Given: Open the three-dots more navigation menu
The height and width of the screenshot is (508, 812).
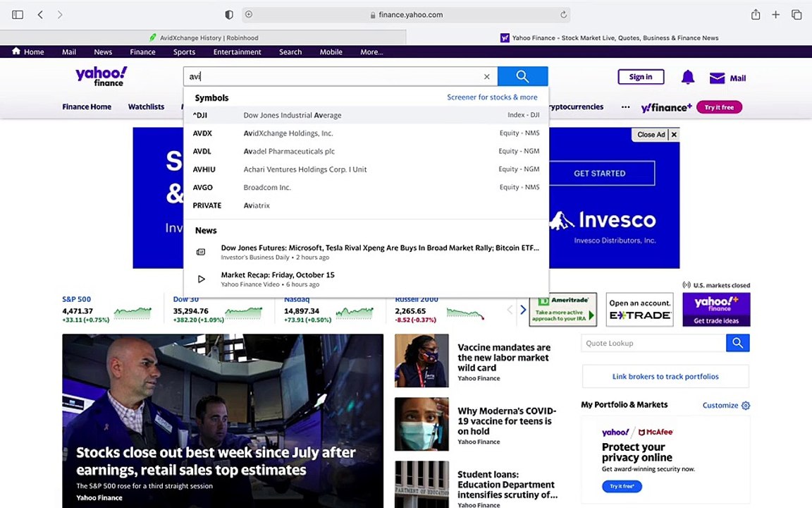Looking at the screenshot, I should point(626,107).
